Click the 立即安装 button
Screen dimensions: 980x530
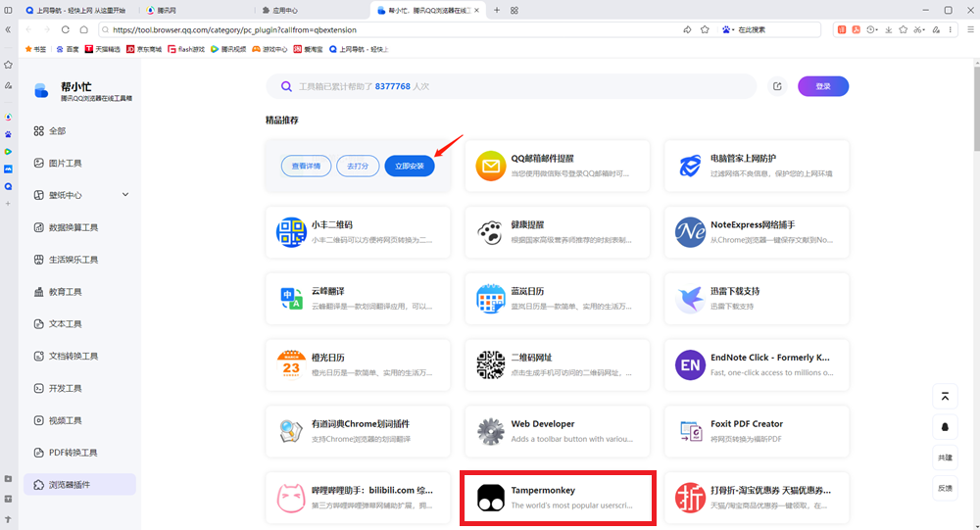[409, 167]
